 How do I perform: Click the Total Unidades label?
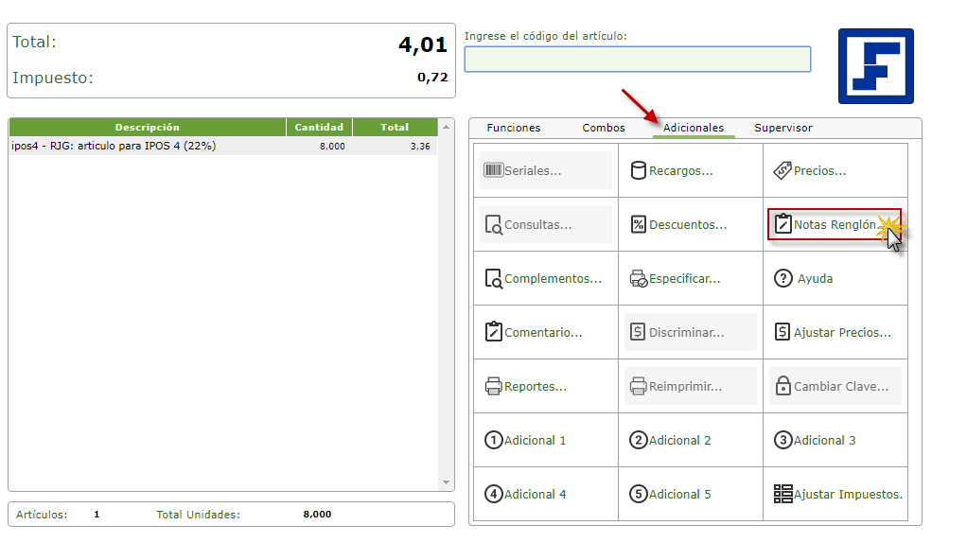[198, 515]
